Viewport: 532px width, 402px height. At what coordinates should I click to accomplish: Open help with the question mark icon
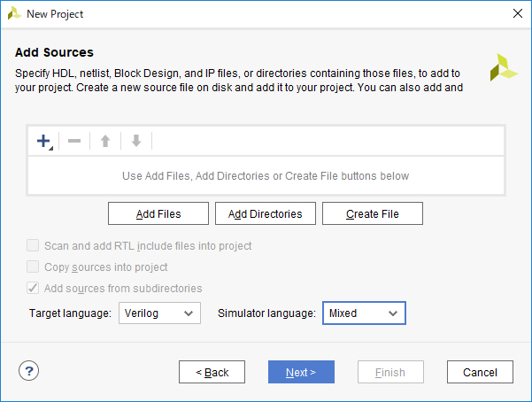[x=28, y=371]
